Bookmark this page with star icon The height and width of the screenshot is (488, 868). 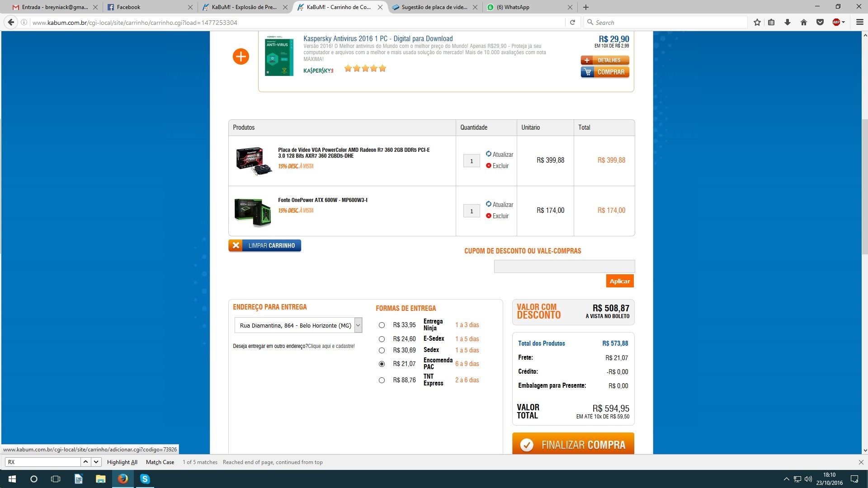(x=757, y=22)
